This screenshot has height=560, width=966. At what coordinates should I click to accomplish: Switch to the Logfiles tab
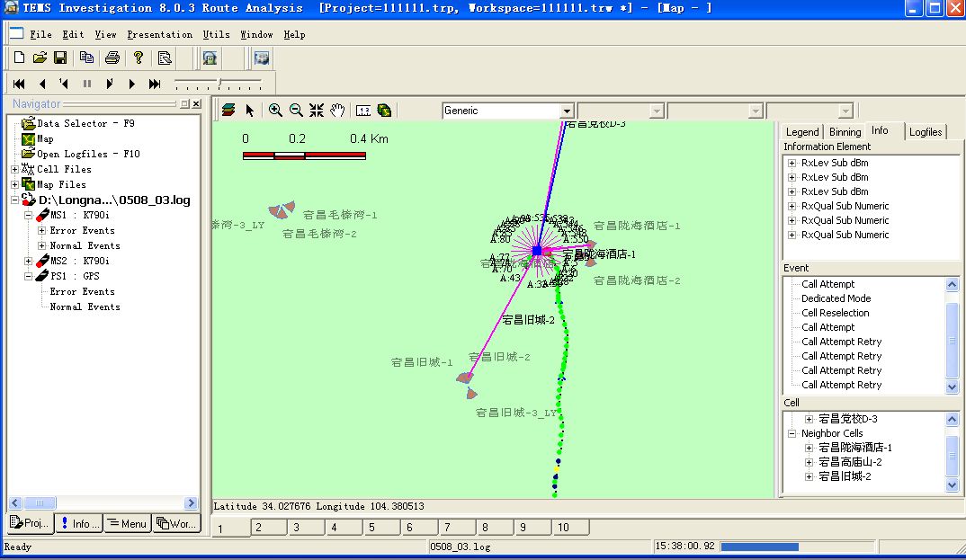click(x=926, y=132)
